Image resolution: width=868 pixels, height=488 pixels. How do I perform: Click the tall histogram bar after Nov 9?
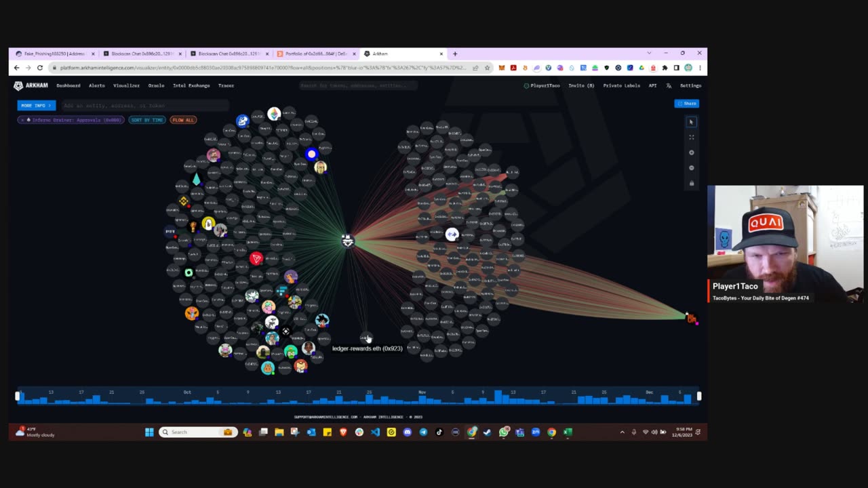498,397
